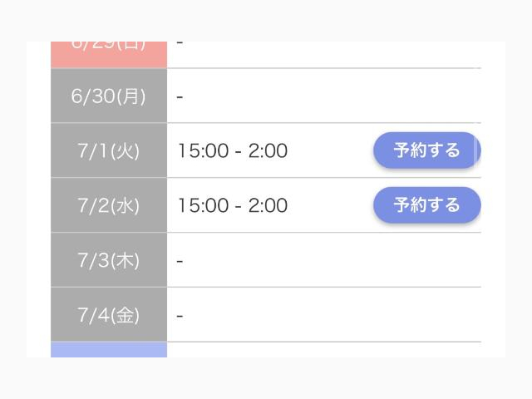Click the 15:00 - 2:00 time on 7/1(火)

click(233, 150)
